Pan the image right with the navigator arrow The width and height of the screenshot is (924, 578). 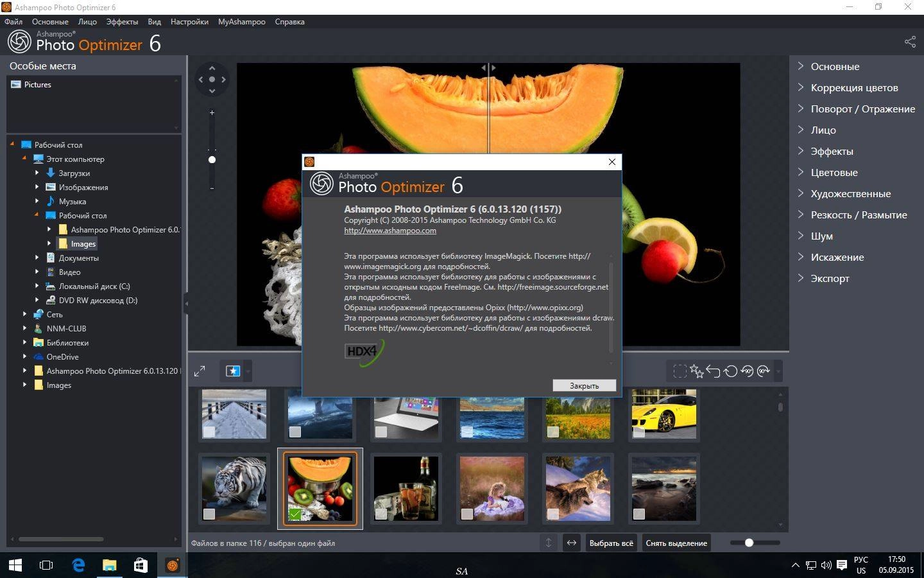[x=223, y=80]
